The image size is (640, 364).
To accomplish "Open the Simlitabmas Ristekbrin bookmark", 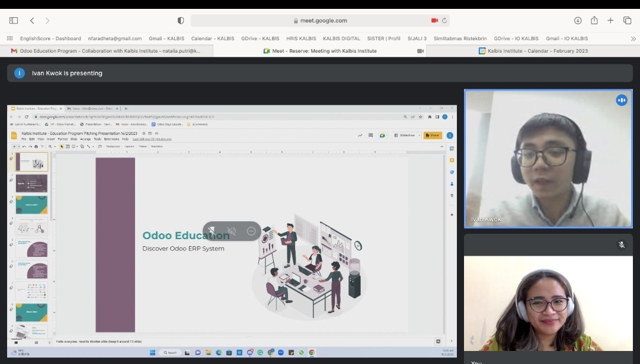I will (460, 38).
